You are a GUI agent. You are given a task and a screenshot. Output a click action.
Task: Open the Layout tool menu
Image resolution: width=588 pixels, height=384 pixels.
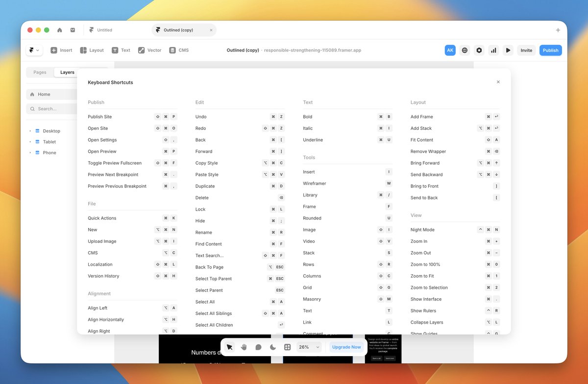tap(92, 50)
